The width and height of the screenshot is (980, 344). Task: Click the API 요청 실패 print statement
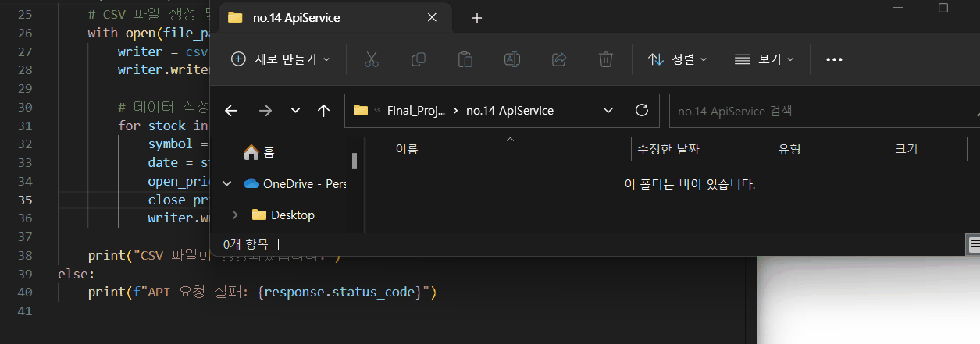coord(262,293)
